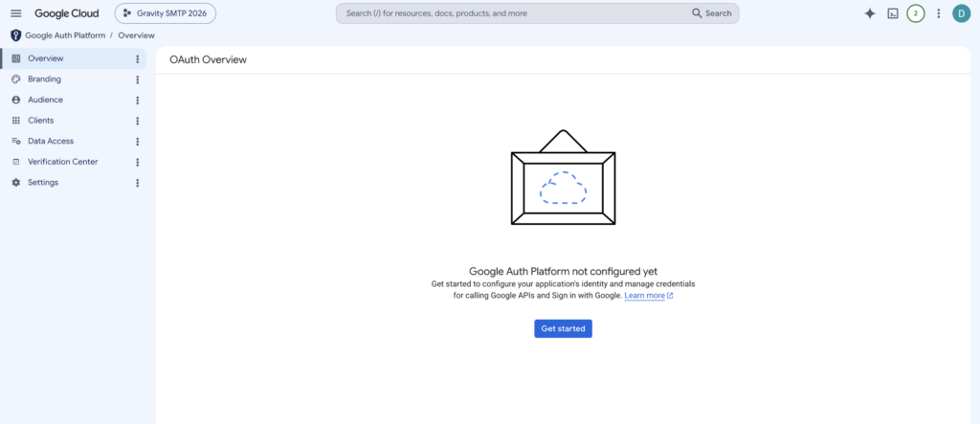Click the framed cloud illustration
980x424 pixels.
pos(563,177)
